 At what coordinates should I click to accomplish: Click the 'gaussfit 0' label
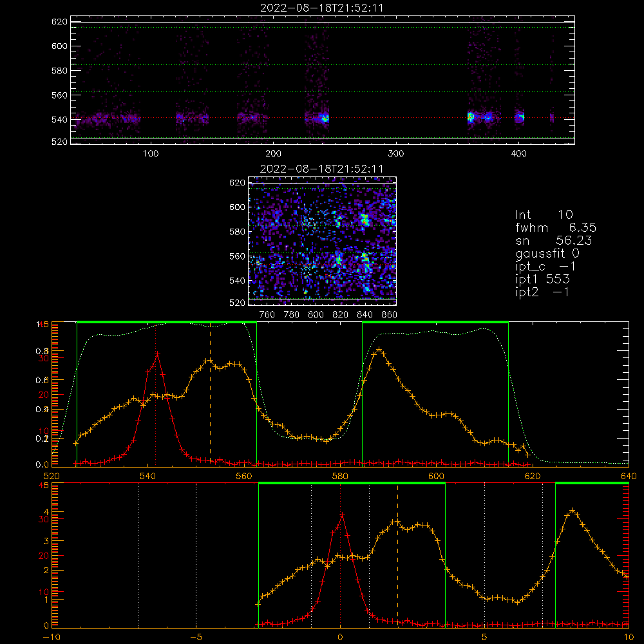547,253
